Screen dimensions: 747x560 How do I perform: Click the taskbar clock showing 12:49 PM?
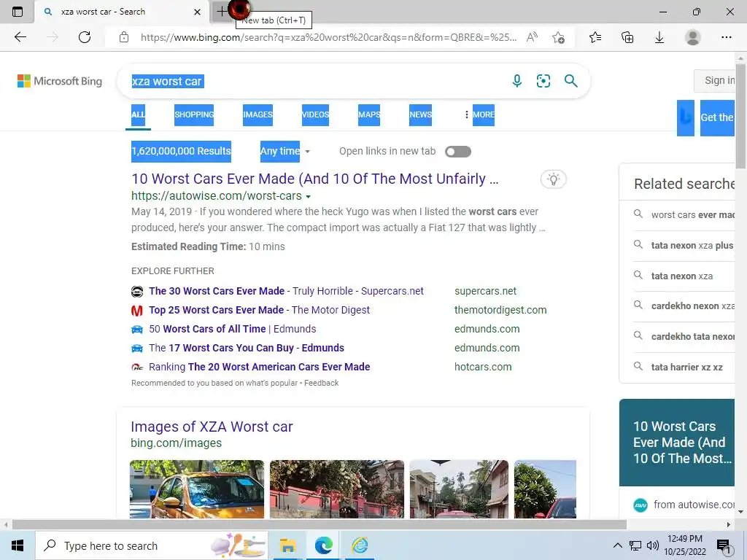coord(684,545)
